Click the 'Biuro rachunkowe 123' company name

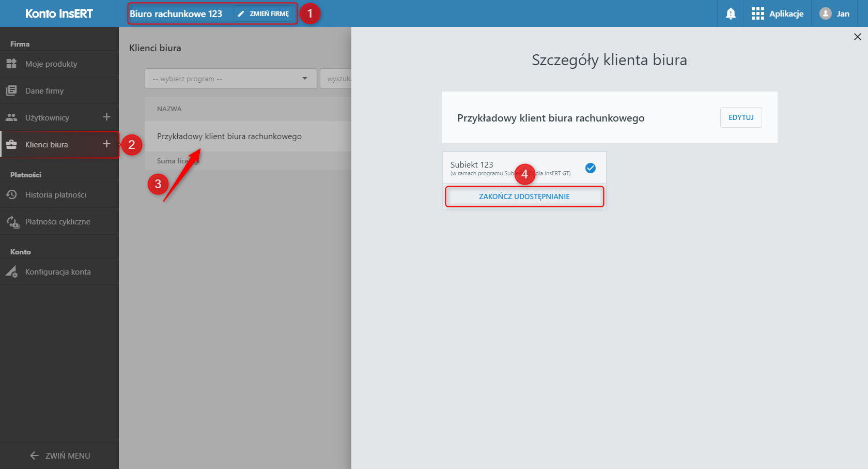tap(176, 13)
